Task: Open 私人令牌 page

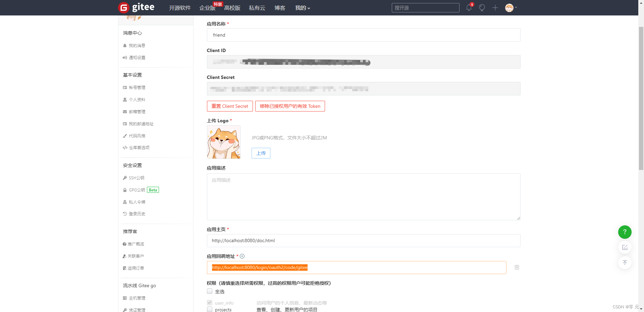Action: coord(137,202)
